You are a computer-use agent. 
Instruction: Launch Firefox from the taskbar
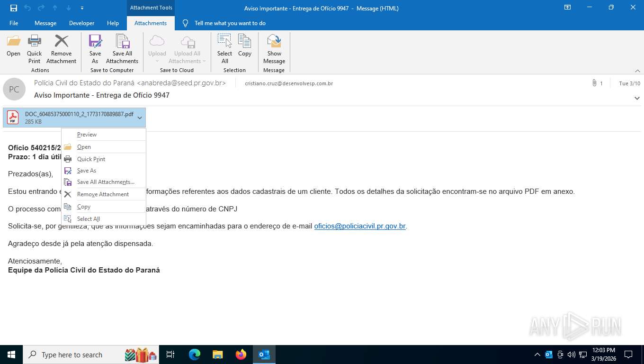(241, 355)
